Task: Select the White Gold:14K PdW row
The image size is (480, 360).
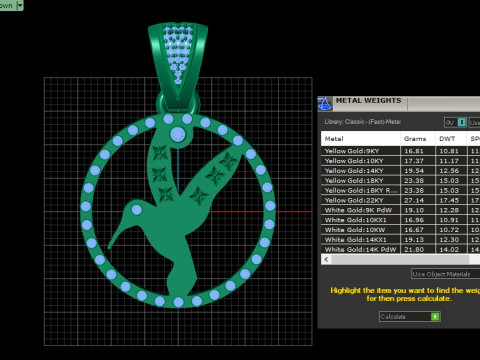Action: click(x=400, y=249)
